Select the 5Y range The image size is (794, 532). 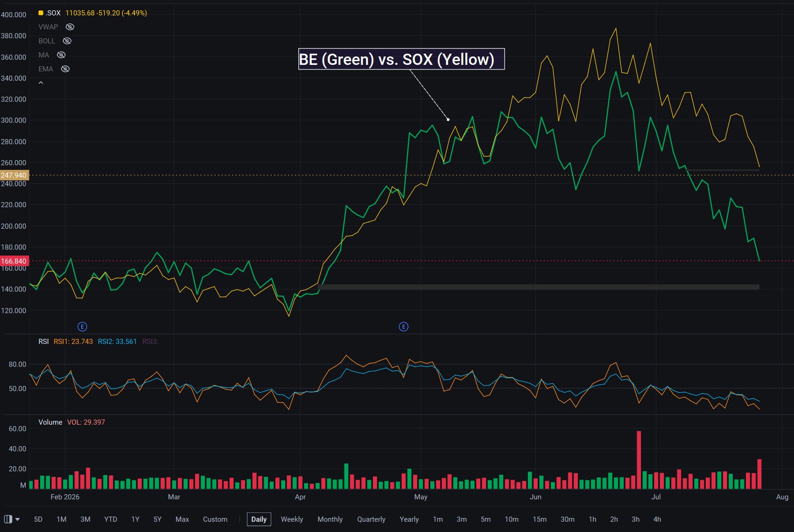click(x=158, y=519)
